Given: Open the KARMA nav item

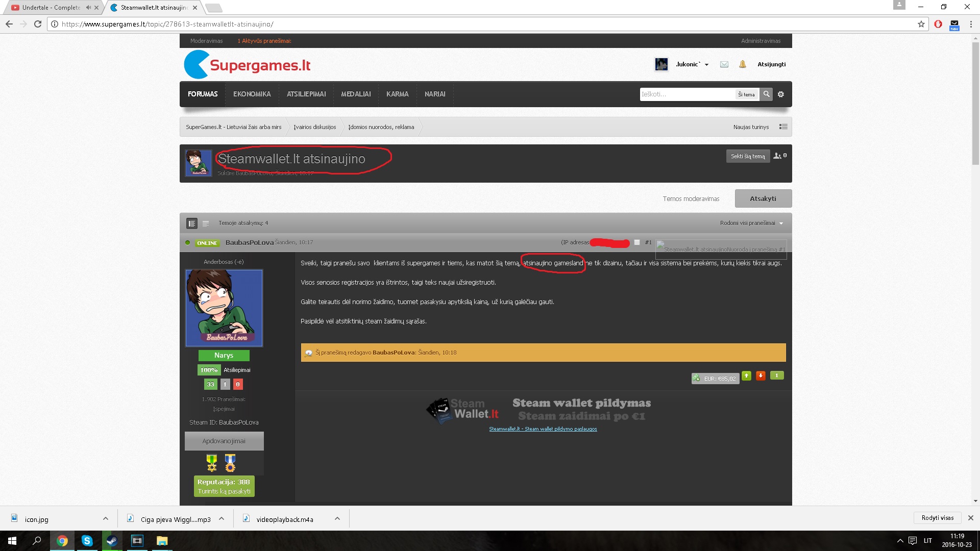Looking at the screenshot, I should [x=397, y=94].
